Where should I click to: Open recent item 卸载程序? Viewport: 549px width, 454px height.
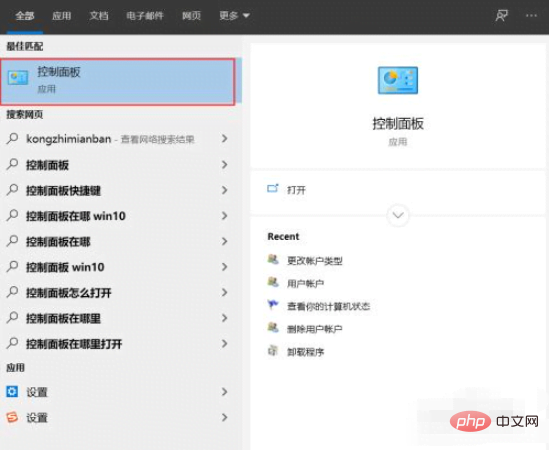(x=305, y=352)
